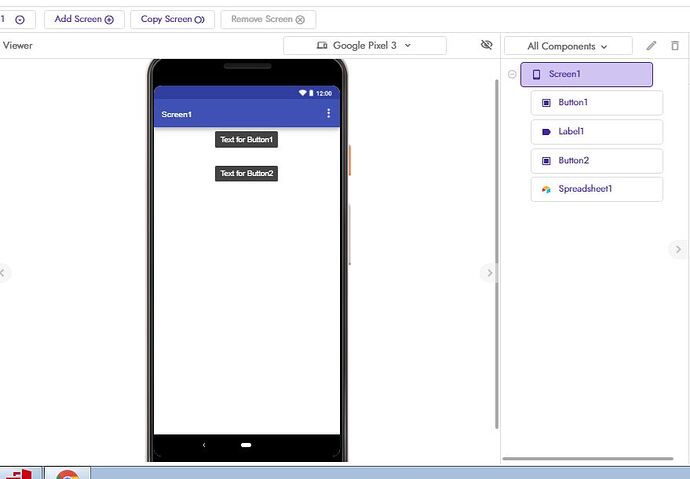The height and width of the screenshot is (479, 690).
Task: Expand the right properties panel arrow
Action: pos(678,250)
